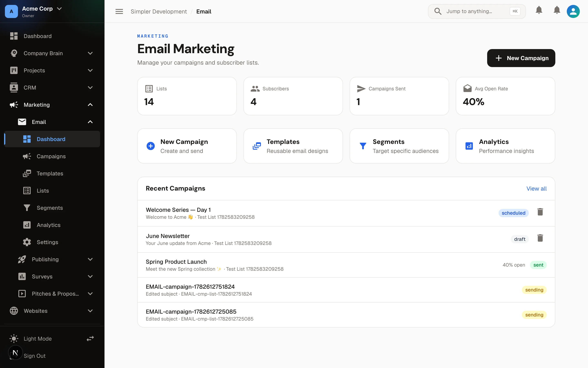
Task: Select Dashboard under Email in sidebar
Action: [x=52, y=139]
